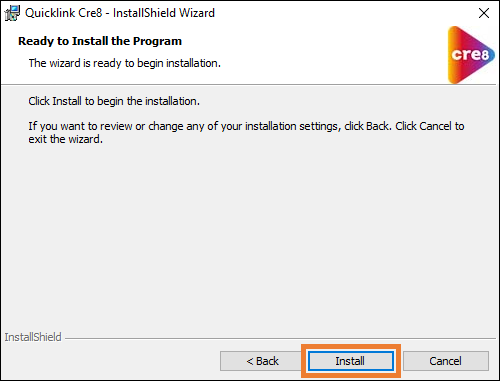Click the 'Quicklink Cre8 - InstallShield Wizard' window title
The image size is (500, 381).
tap(120, 13)
